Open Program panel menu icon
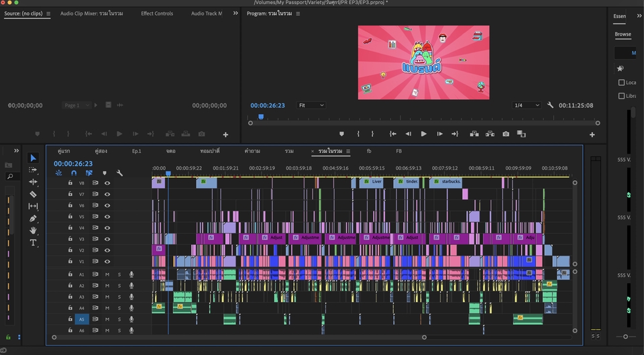644x355 pixels. pos(298,13)
